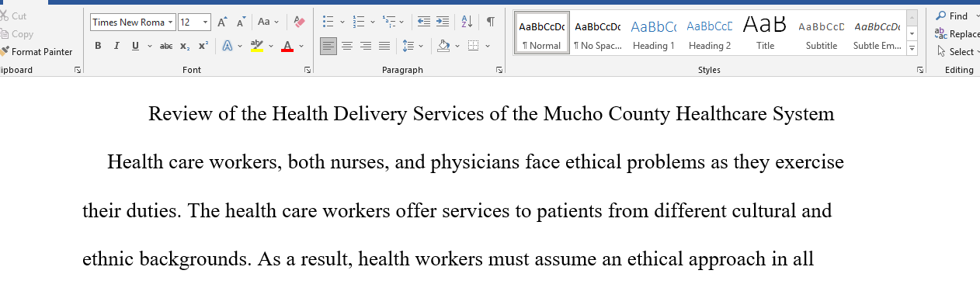This screenshot has height=298, width=980.
Task: Apply subscript formatting
Action: [185, 46]
